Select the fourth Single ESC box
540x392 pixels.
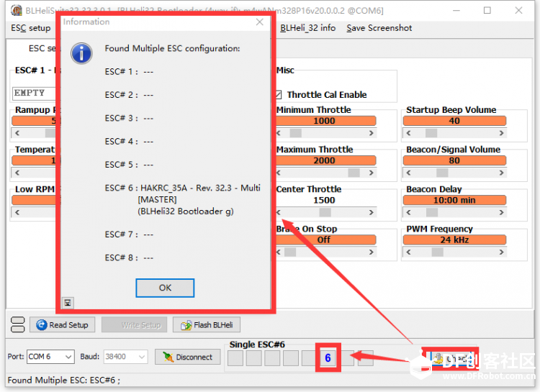point(291,358)
